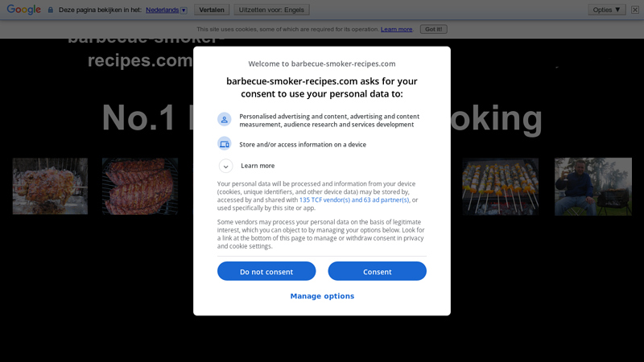Viewport: 644px width, 362px height.
Task: Click 'Welcome to barbecue-smoker-recipes.com' heading
Action: click(322, 64)
